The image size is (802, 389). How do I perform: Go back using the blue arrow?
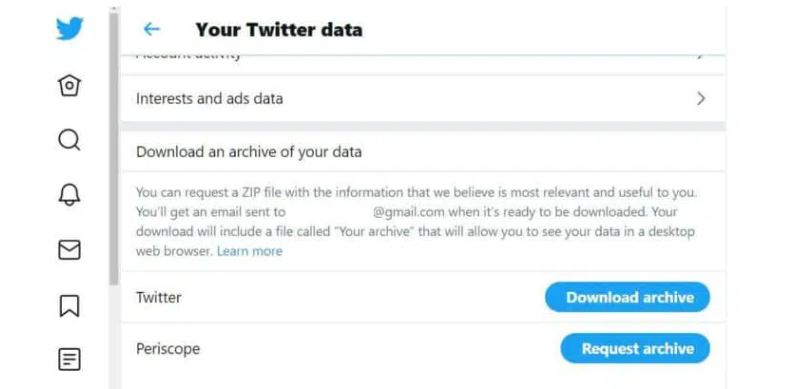[151, 29]
